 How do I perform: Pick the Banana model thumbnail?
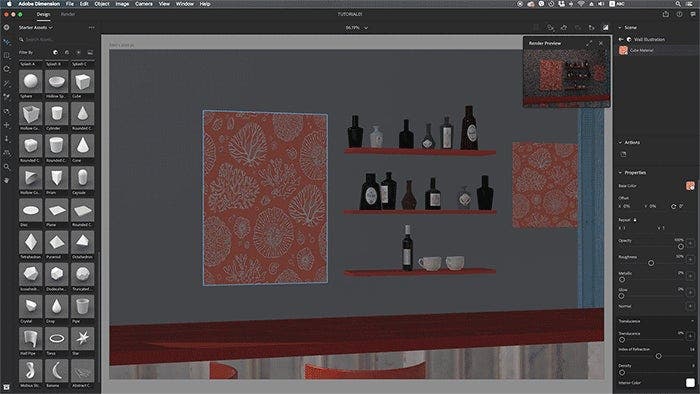(57, 371)
